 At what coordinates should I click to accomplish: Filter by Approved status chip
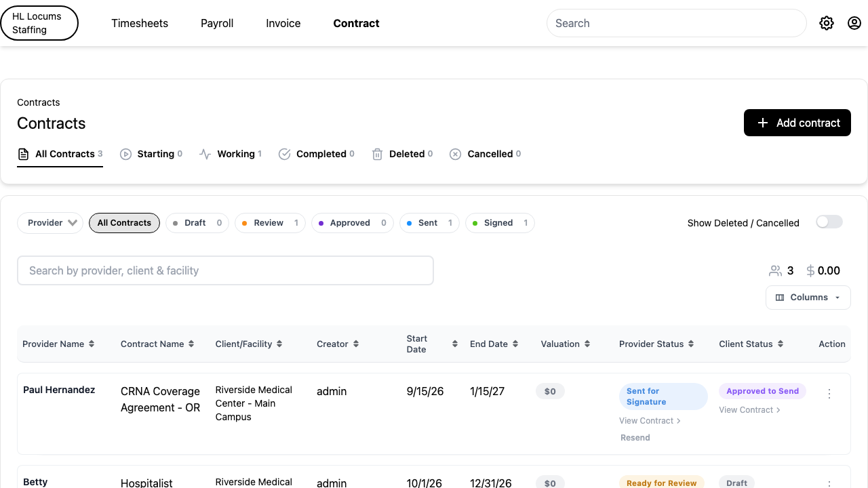[353, 223]
